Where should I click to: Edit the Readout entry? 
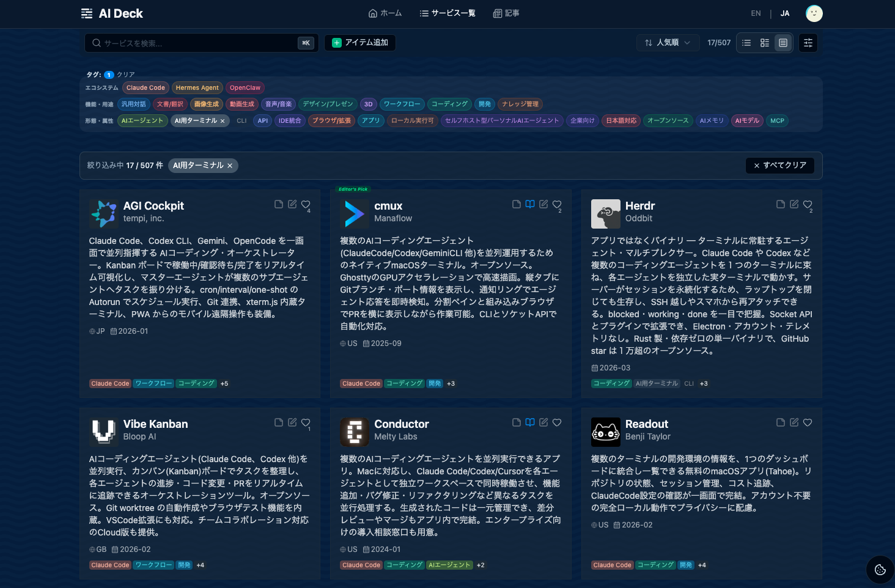pyautogui.click(x=794, y=422)
